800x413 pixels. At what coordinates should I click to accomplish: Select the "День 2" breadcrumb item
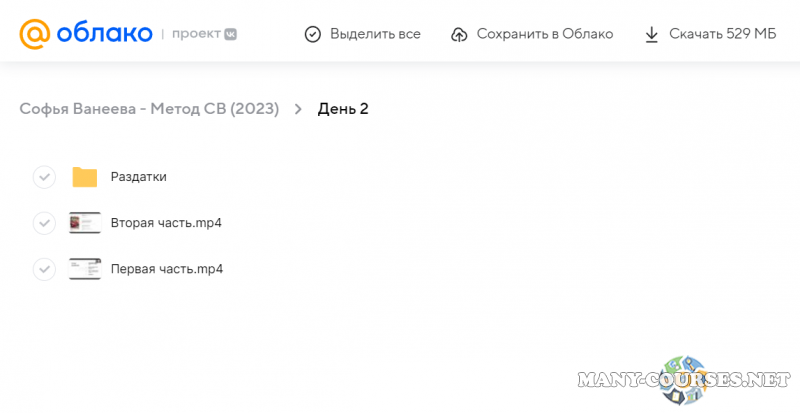click(x=343, y=109)
